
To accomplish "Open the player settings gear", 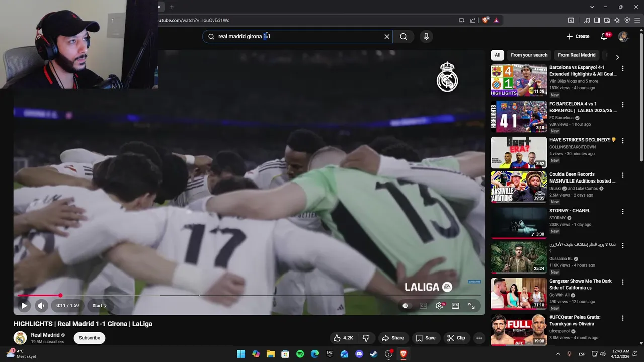I will tap(439, 305).
